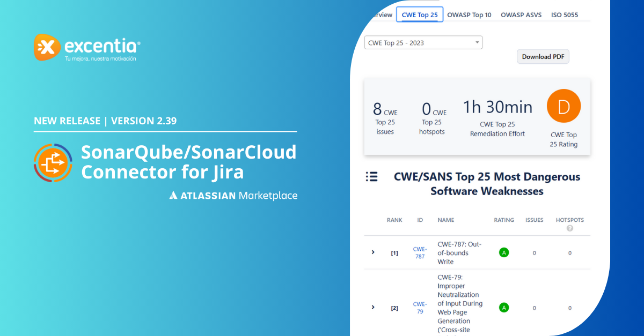Image resolution: width=644 pixels, height=336 pixels.
Task: Open the CWE Top 25 - 2023 dropdown
Action: coord(423,43)
